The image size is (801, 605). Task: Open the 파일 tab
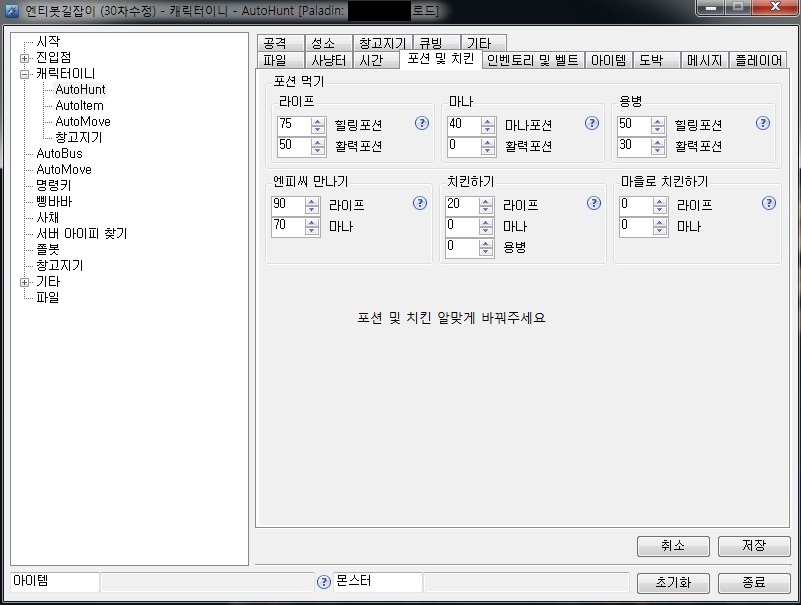[280, 60]
